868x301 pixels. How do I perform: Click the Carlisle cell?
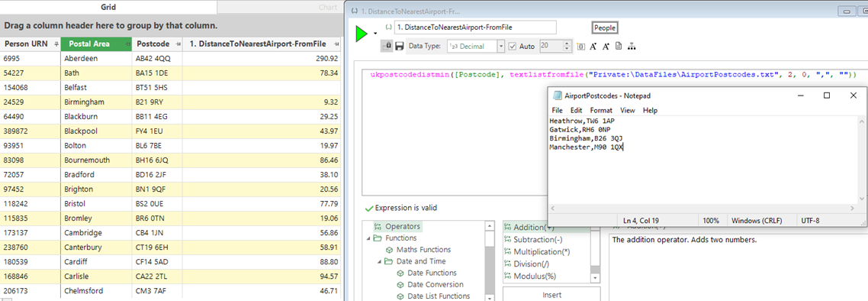(x=96, y=276)
